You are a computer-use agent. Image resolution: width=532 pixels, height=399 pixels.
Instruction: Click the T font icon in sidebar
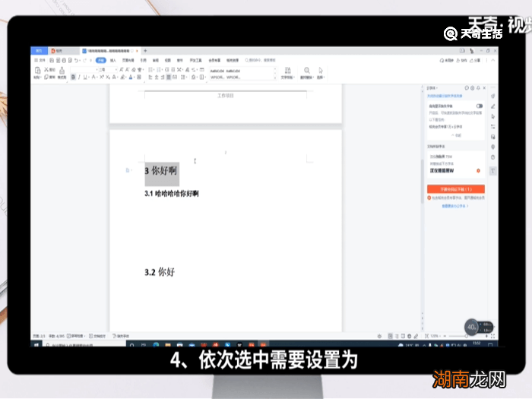click(492, 171)
